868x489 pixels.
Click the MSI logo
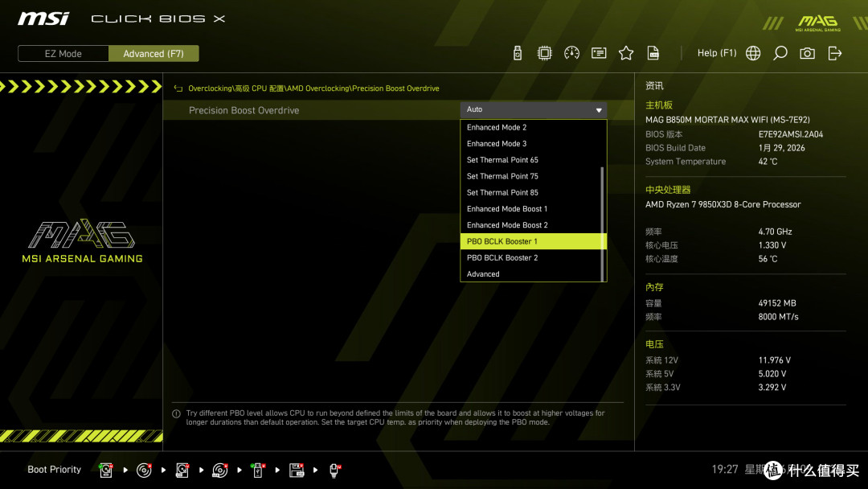43,18
